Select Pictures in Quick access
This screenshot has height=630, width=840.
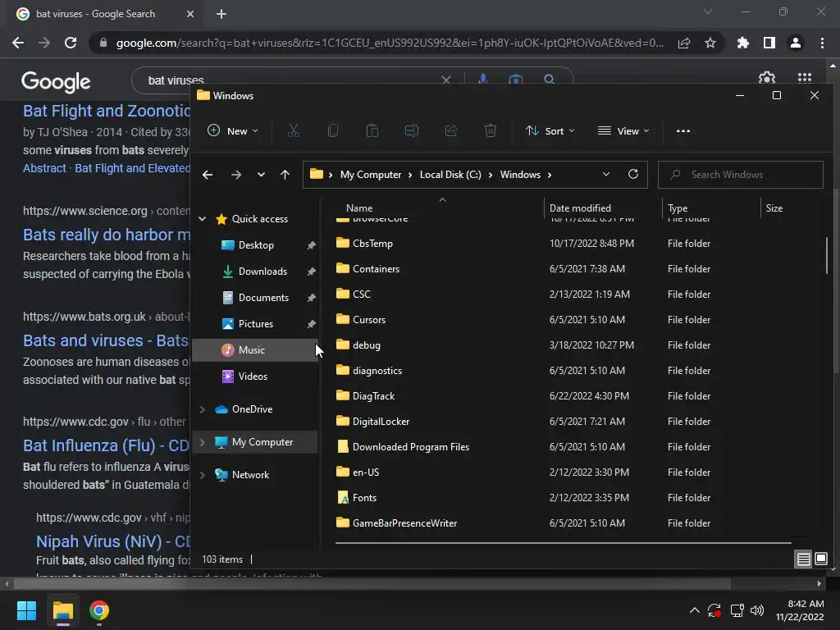255,323
